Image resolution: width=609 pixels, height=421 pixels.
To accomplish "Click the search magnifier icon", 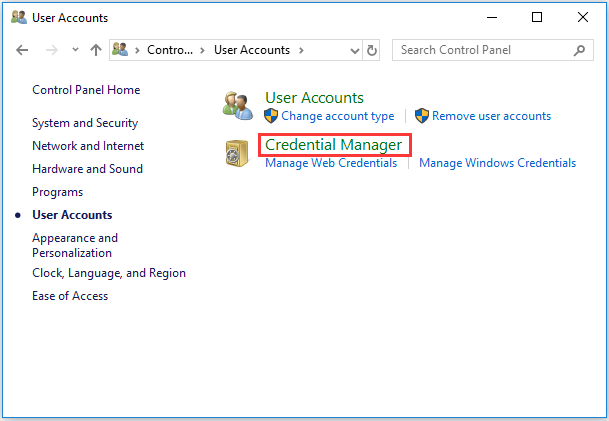I will (579, 50).
